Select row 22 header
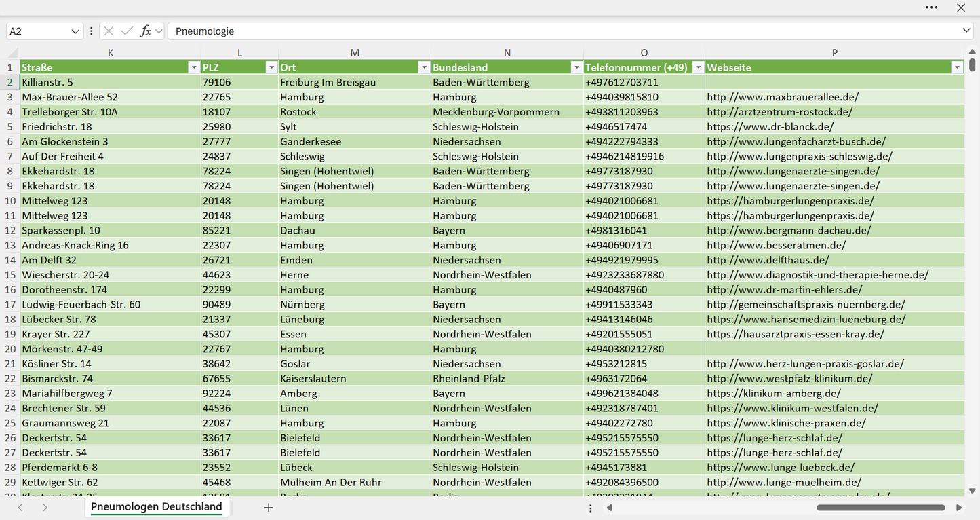980x520 pixels. tap(10, 379)
